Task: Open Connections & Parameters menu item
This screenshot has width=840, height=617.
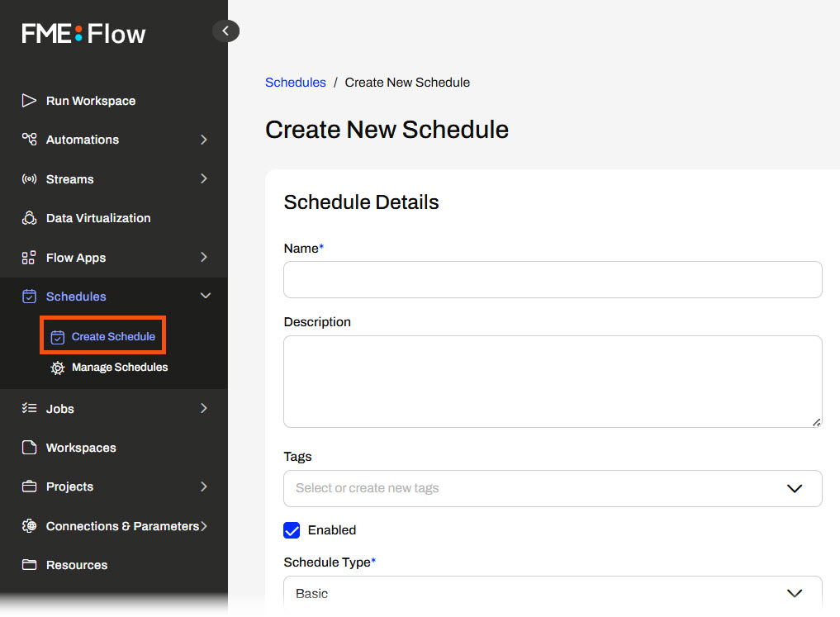Action: (x=122, y=526)
